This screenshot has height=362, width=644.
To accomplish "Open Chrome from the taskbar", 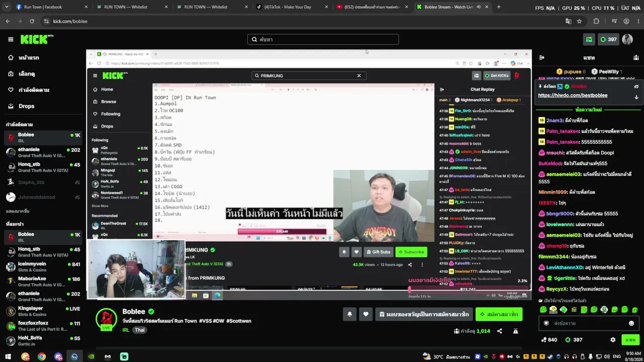I will [42, 356].
